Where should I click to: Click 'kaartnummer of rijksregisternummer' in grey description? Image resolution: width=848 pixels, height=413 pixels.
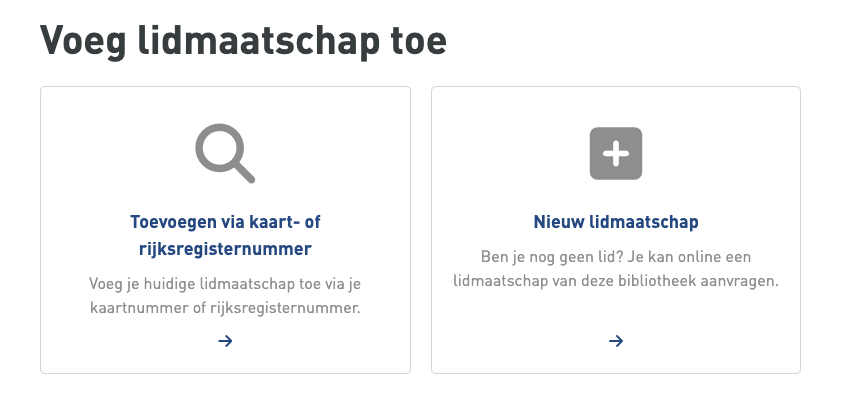pos(225,308)
